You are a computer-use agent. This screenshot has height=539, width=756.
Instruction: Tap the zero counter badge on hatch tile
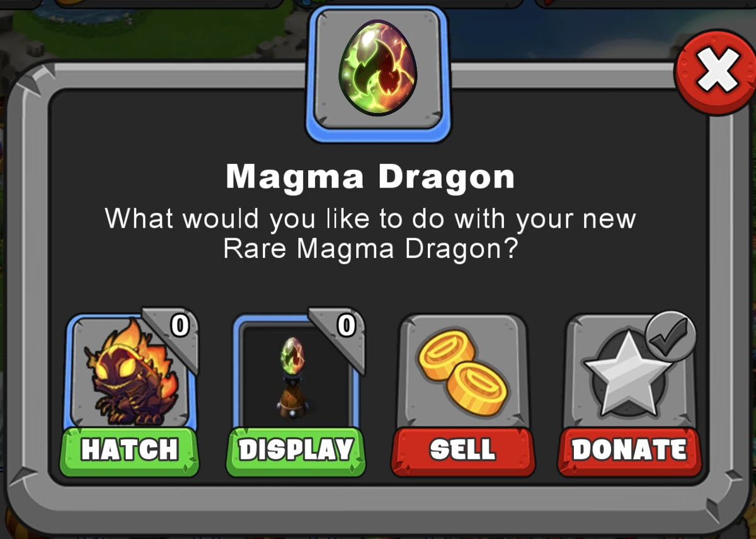click(179, 325)
